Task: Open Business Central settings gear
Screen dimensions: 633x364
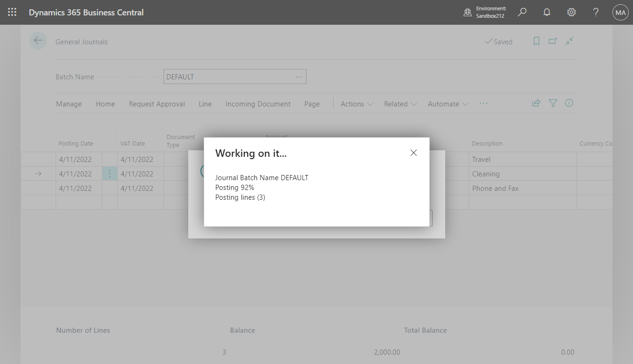Action: tap(571, 12)
